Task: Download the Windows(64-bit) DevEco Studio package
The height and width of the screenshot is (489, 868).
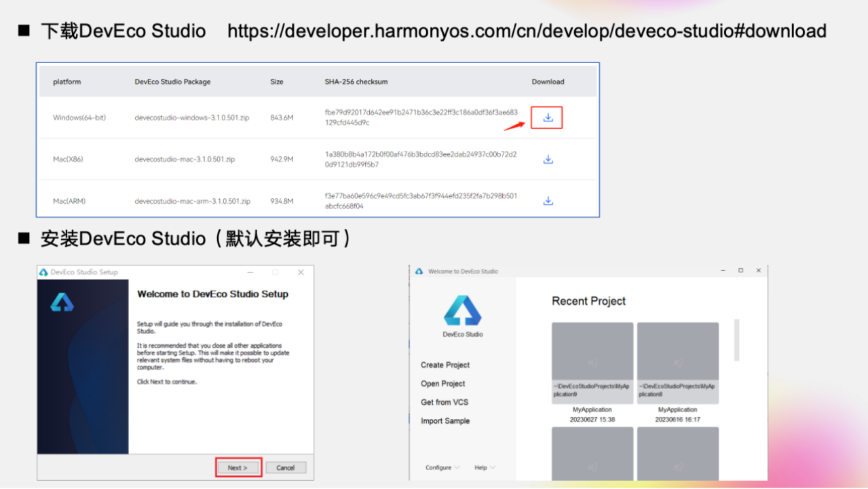Action: click(x=548, y=117)
